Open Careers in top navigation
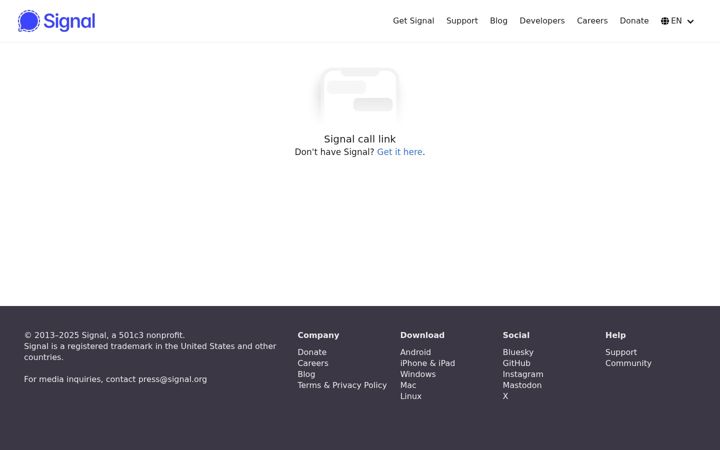The height and width of the screenshot is (450, 720). click(x=592, y=21)
